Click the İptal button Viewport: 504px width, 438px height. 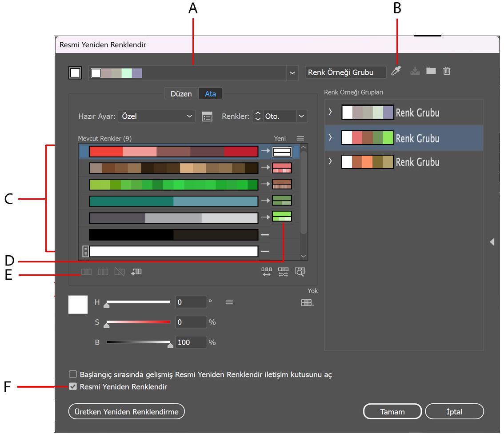(455, 412)
